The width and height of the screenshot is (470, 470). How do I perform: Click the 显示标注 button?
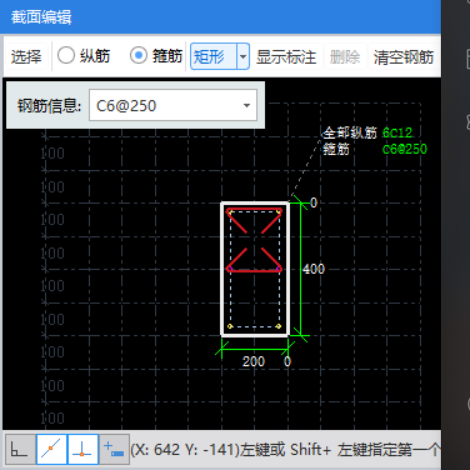286,57
